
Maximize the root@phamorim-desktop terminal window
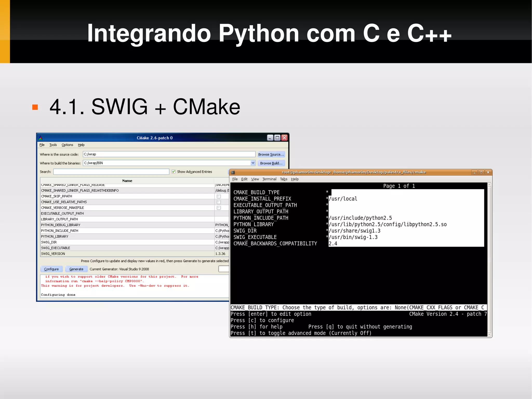[481, 172]
